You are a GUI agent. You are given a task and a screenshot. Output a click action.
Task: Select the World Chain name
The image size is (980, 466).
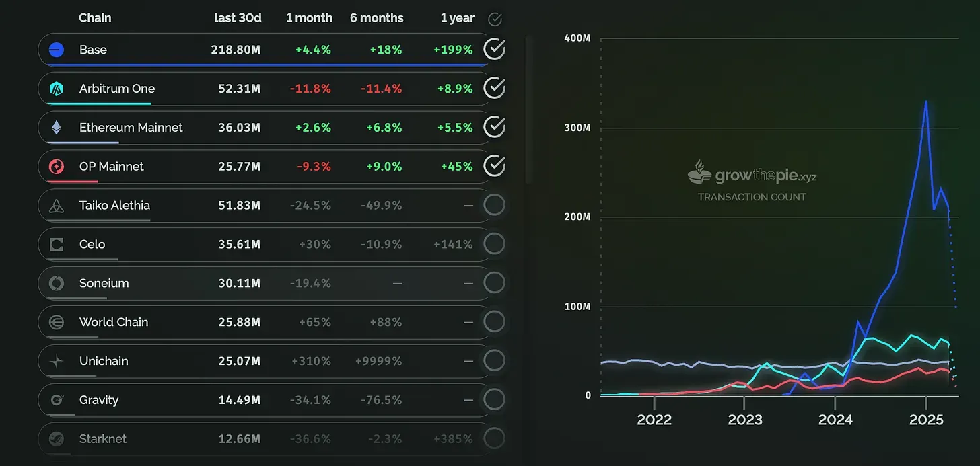(x=114, y=322)
